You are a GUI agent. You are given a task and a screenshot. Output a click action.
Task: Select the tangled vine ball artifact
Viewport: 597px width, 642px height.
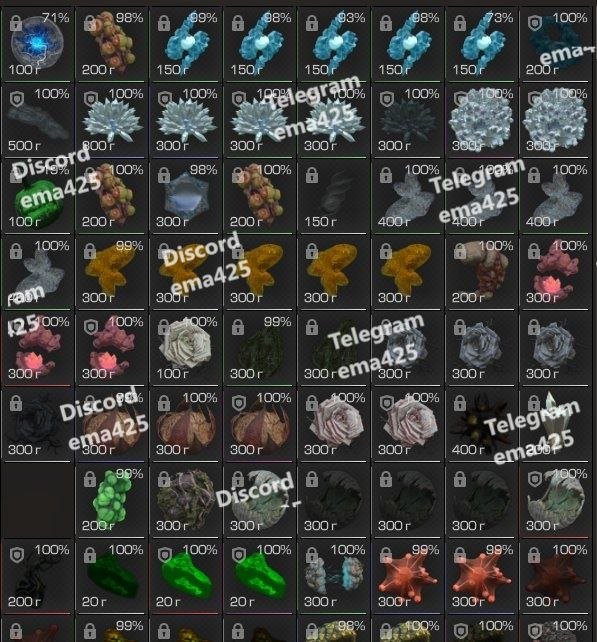185,500
